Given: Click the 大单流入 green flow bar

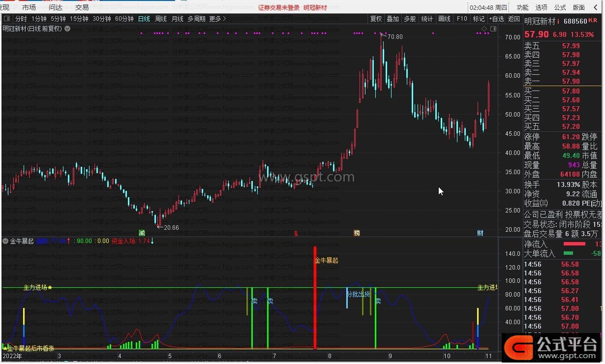Looking at the screenshot, I should (568, 253).
